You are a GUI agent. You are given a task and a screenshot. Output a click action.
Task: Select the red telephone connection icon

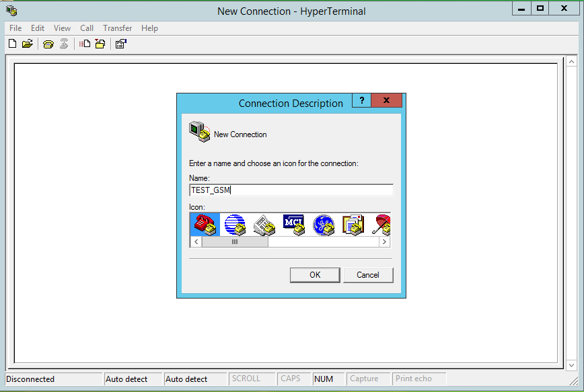pyautogui.click(x=205, y=225)
